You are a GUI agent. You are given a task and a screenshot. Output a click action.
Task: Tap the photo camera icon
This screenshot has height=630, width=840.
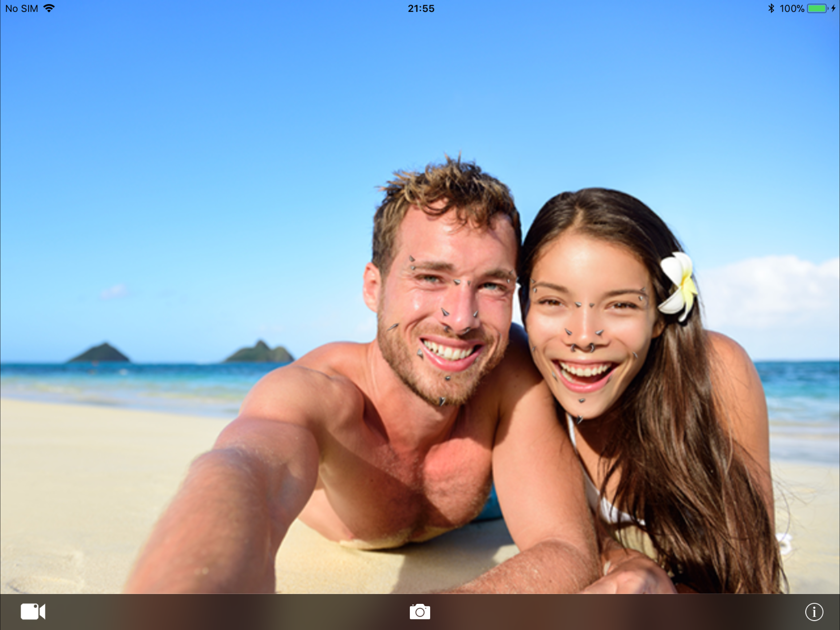tap(420, 612)
